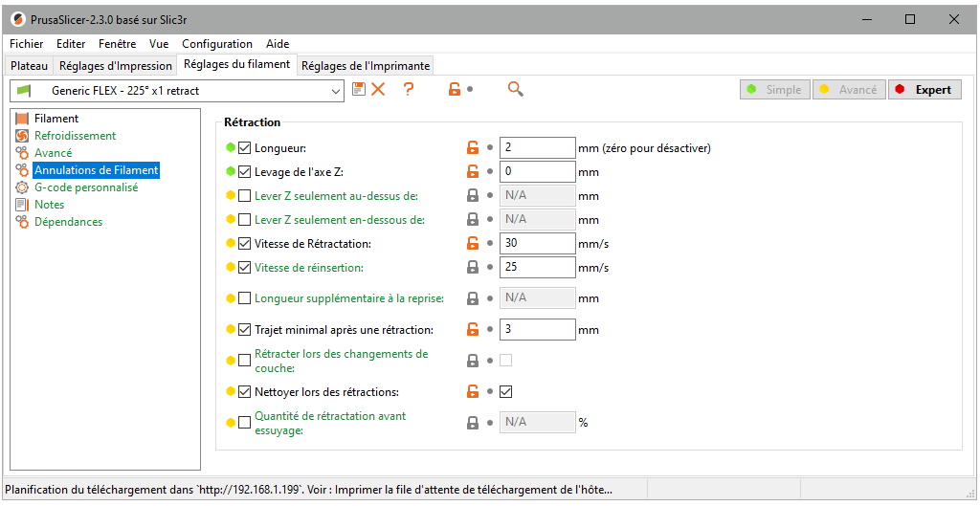Click the orange padlock beside Vitesse de Rétractation
Screen dimensions: 980x506
click(x=472, y=244)
